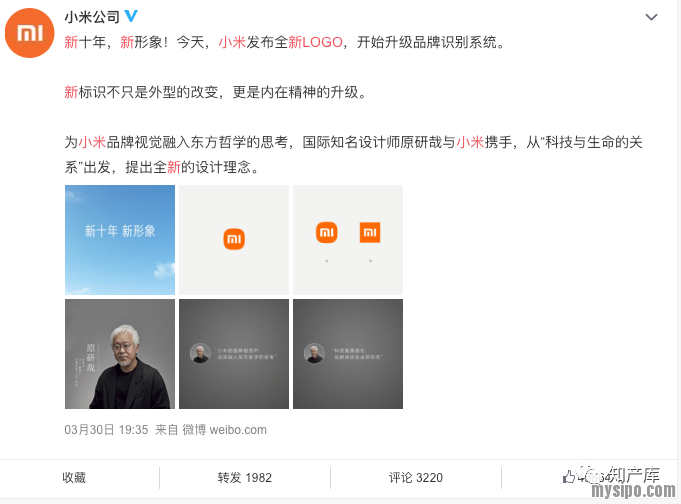Open the last gray quote thumbnail
The height and width of the screenshot is (504, 681).
348,354
